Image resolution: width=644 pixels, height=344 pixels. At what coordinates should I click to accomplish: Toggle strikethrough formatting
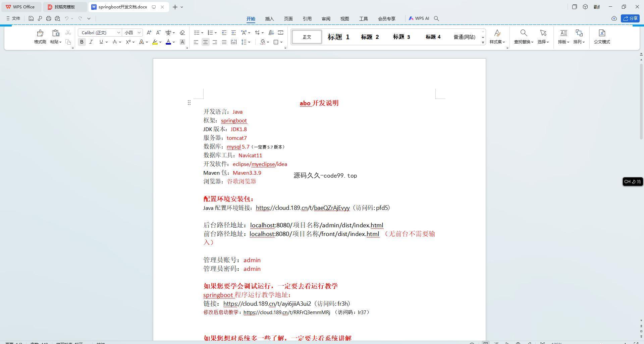click(115, 42)
